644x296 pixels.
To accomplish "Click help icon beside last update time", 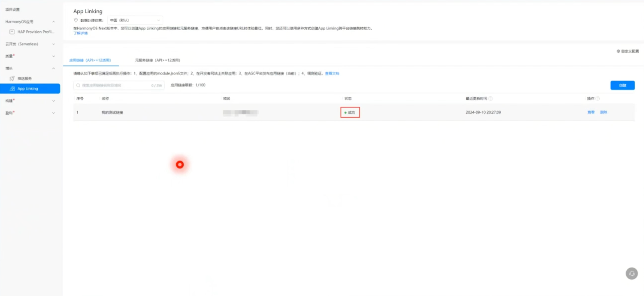I will [x=490, y=99].
